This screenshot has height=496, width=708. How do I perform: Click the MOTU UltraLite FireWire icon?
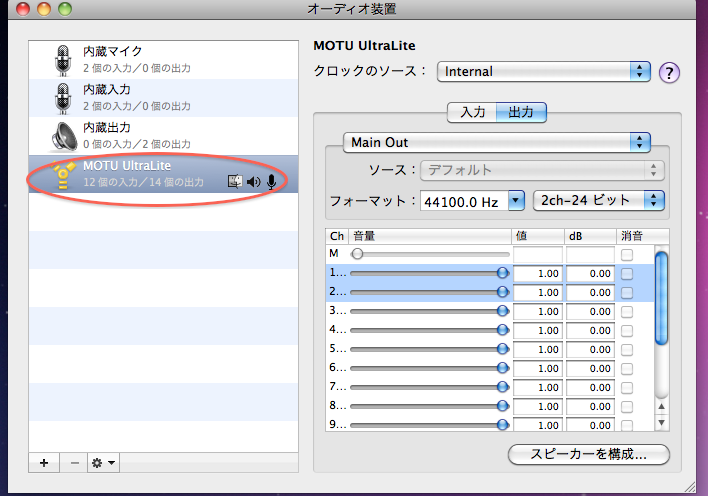click(x=63, y=174)
